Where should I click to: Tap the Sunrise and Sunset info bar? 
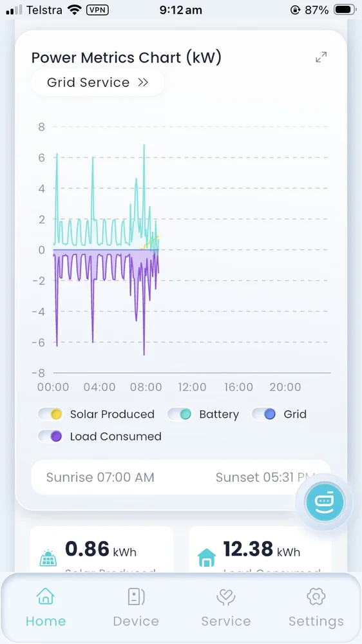tap(181, 477)
